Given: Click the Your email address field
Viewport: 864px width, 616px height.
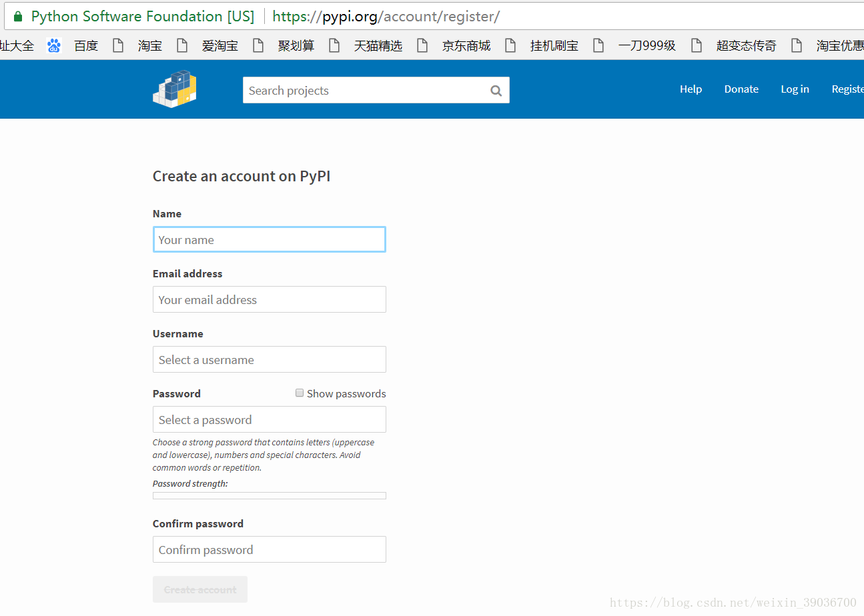Looking at the screenshot, I should coord(270,299).
